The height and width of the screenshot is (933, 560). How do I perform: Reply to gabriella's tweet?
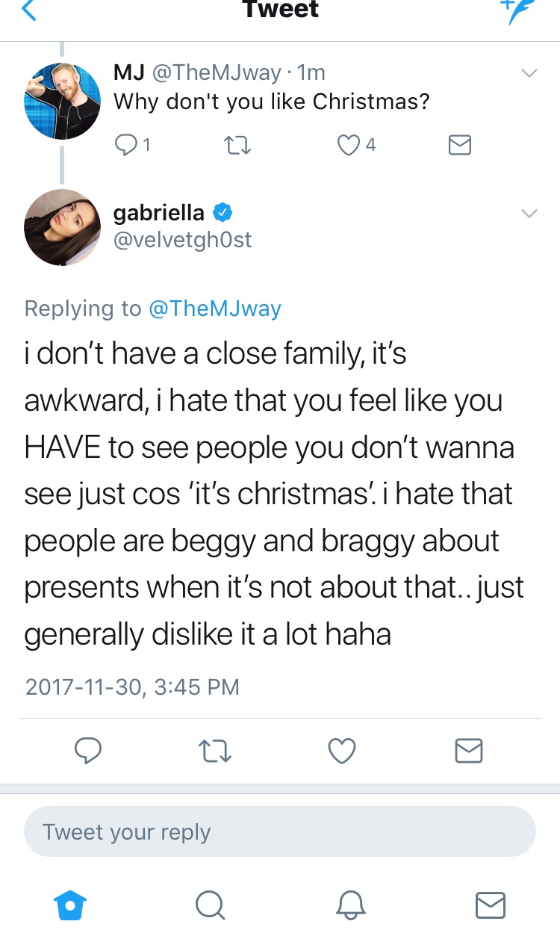point(88,750)
